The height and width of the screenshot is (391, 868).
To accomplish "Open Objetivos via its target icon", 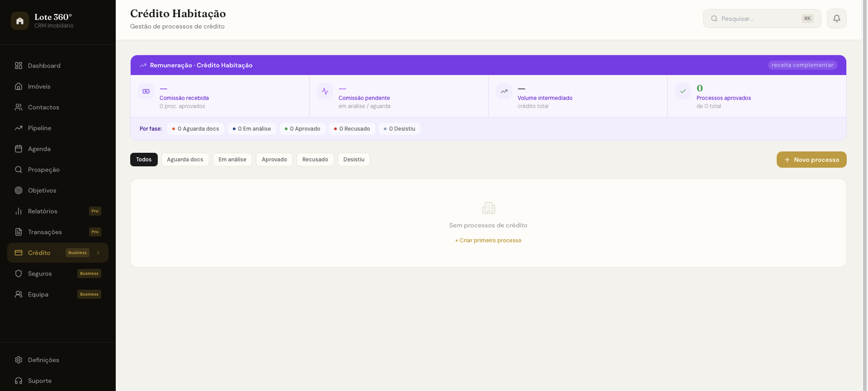I will point(19,190).
